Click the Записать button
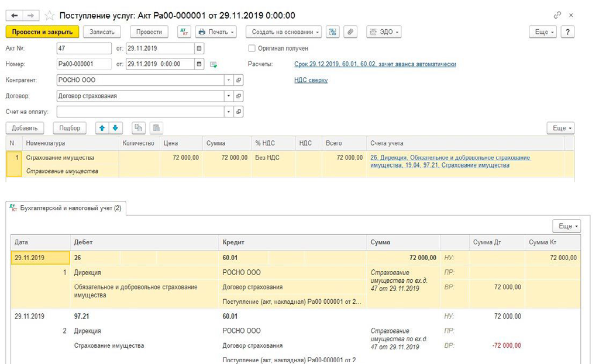 pyautogui.click(x=102, y=32)
